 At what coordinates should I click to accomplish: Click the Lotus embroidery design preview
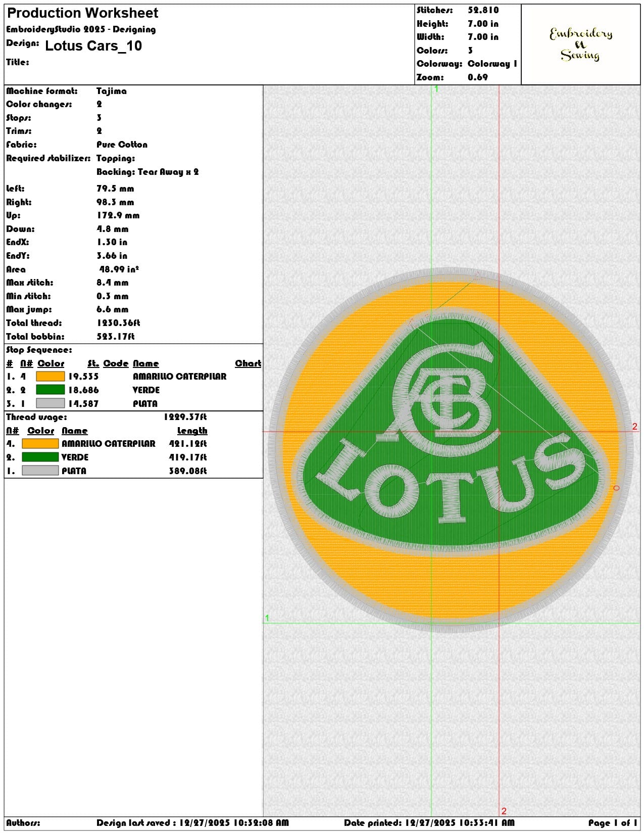[x=451, y=449]
